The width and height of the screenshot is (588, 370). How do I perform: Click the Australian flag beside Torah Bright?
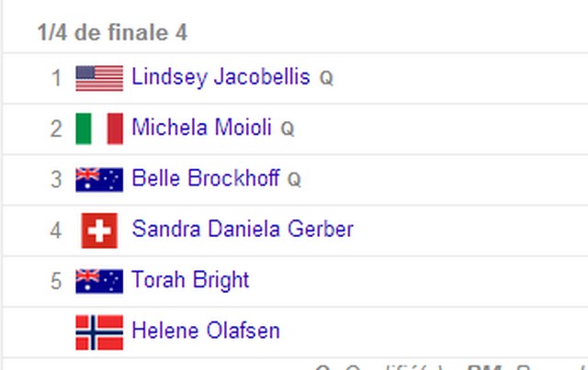click(99, 281)
